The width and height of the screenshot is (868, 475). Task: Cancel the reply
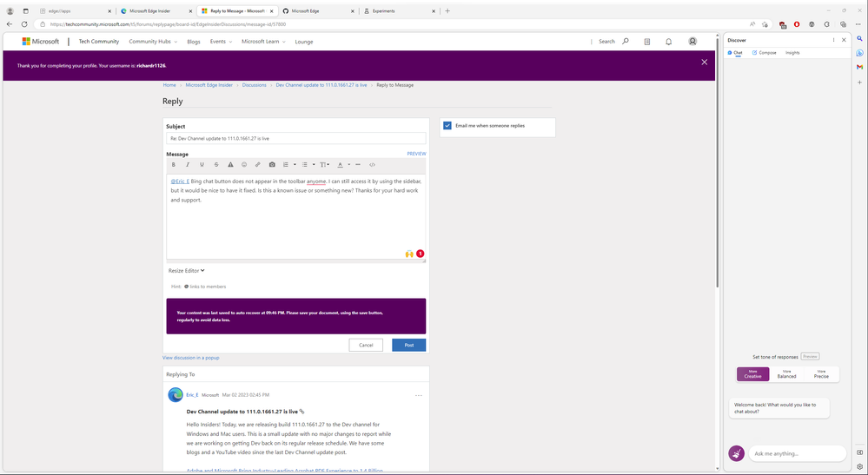click(366, 345)
